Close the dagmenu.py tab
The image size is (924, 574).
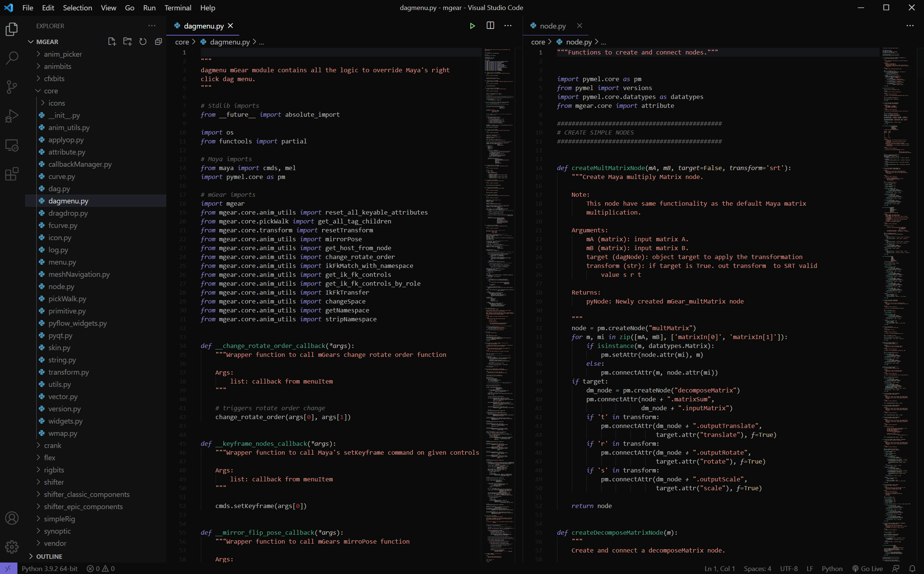click(230, 26)
